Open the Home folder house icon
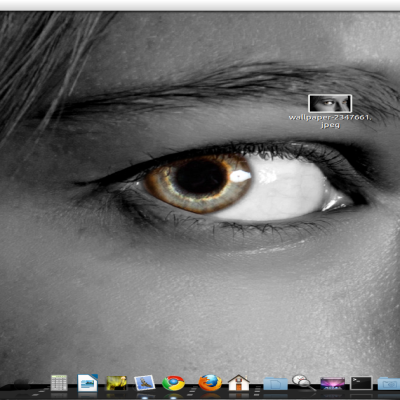Image resolution: width=400 pixels, height=400 pixels. tap(239, 382)
